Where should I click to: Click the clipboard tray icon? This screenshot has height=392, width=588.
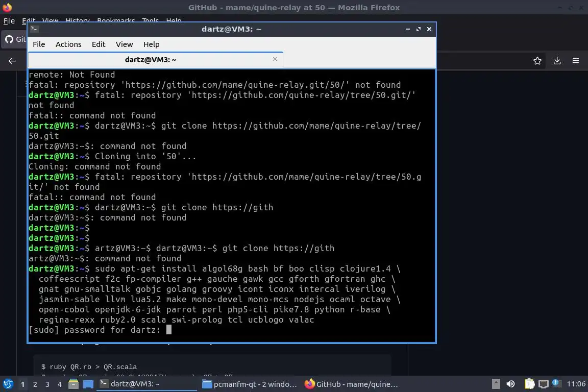(529, 384)
